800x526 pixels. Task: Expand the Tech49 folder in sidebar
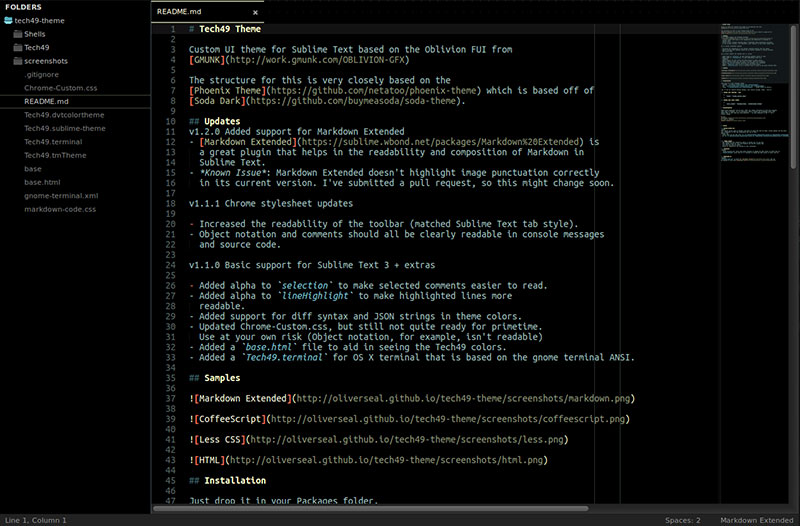37,47
